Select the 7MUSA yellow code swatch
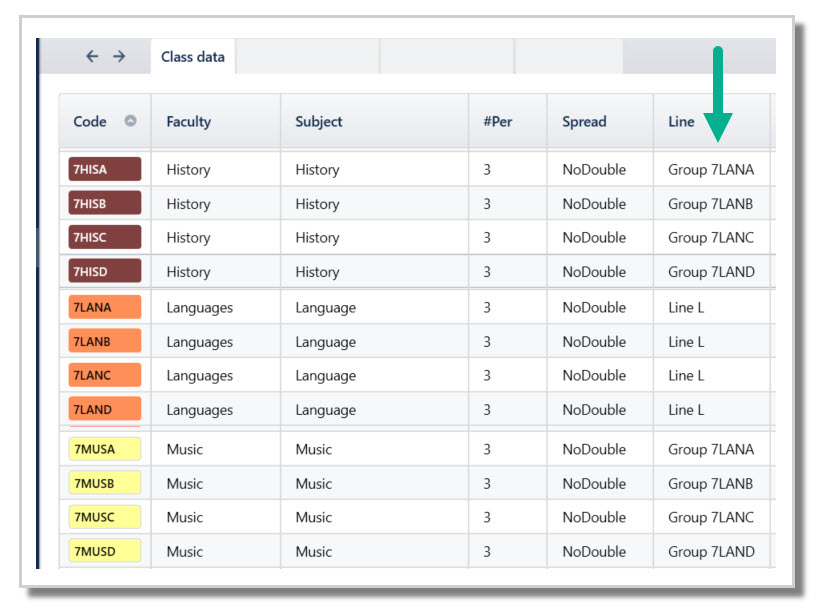 pos(104,450)
